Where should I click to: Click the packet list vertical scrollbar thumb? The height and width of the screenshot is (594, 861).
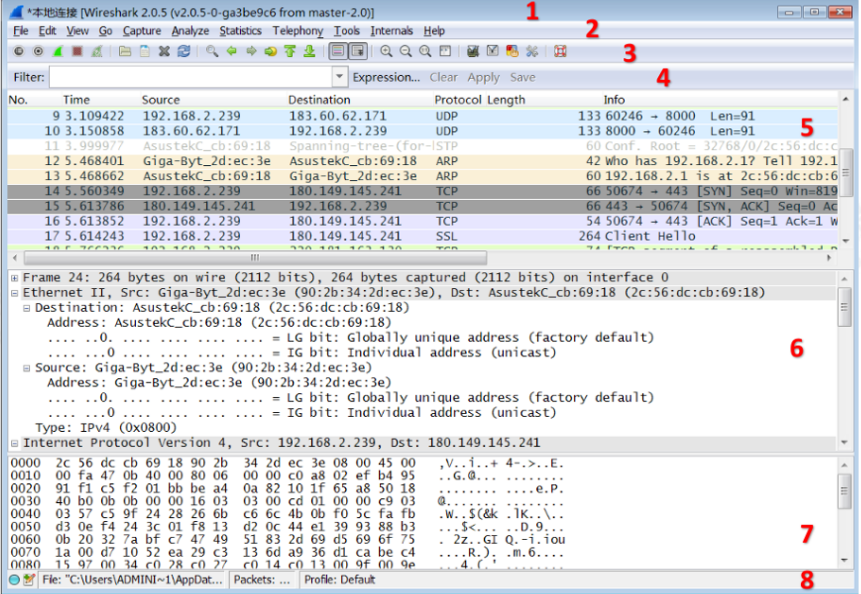846,172
